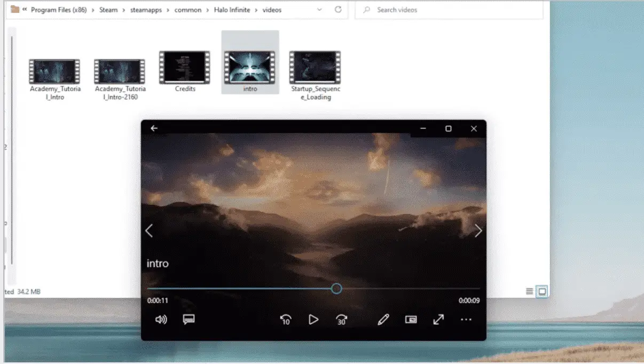Click the search magnifier icon in Explorer
The height and width of the screenshot is (364, 644).
[367, 10]
